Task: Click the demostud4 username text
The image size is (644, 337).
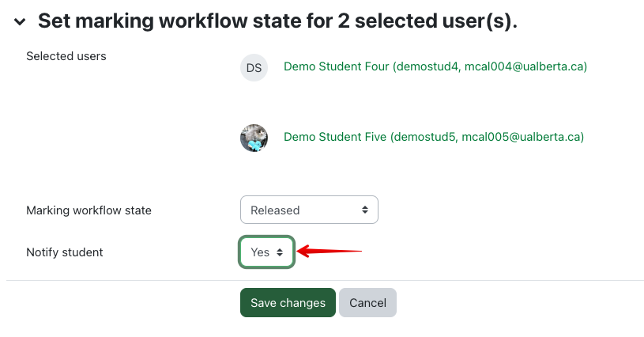Action: 427,67
